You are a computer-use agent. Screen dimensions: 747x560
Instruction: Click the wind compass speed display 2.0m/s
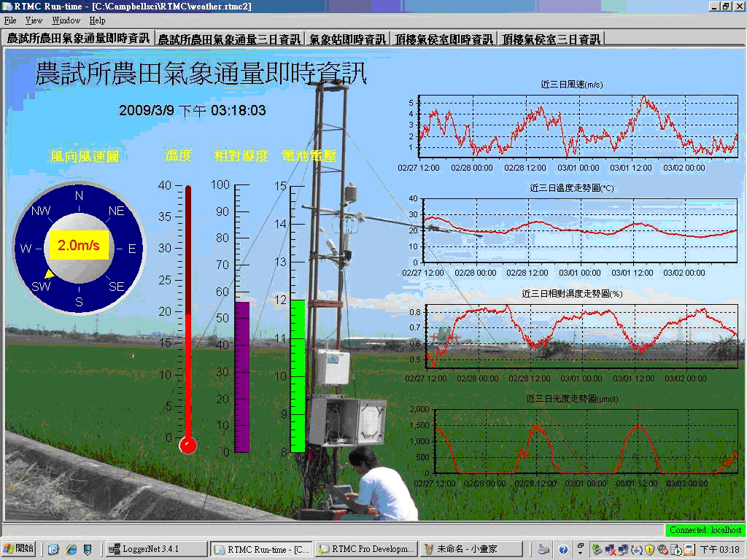point(79,246)
